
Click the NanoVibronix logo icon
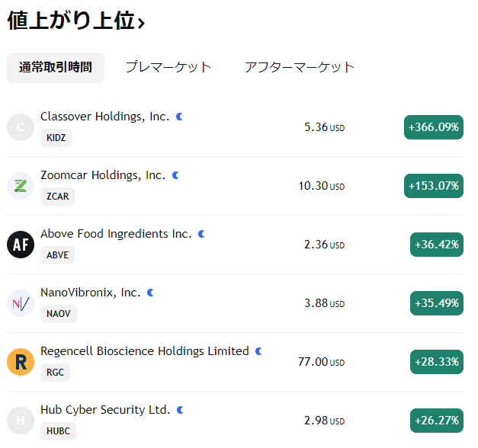point(21,303)
